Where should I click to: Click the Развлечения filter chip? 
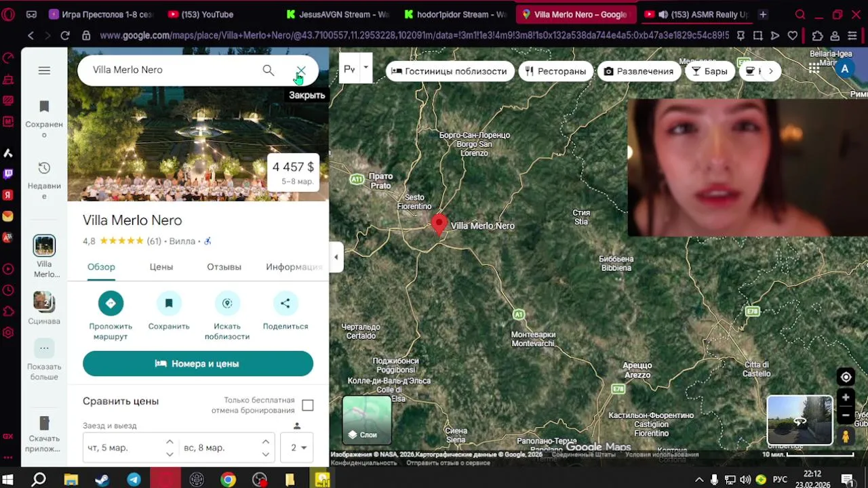tap(639, 71)
